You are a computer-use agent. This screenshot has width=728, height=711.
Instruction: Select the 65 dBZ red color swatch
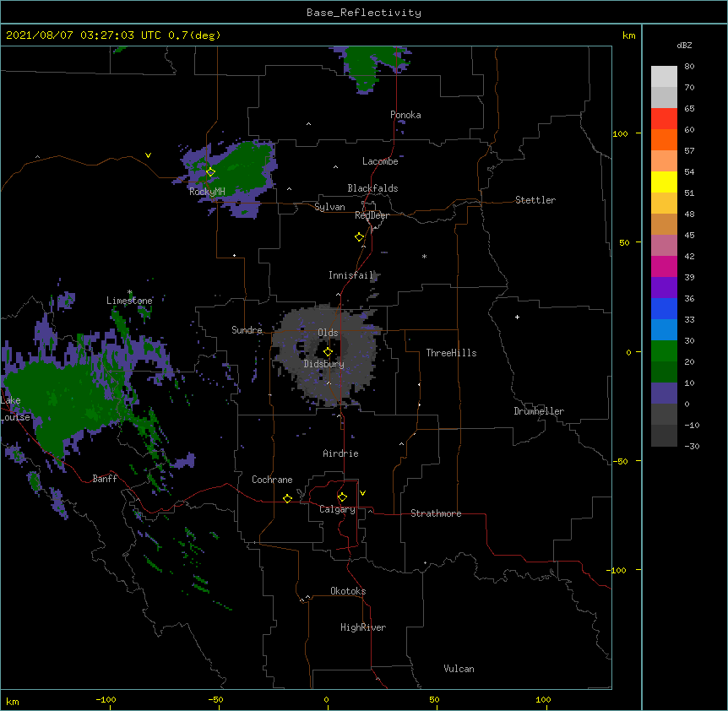[x=664, y=119]
